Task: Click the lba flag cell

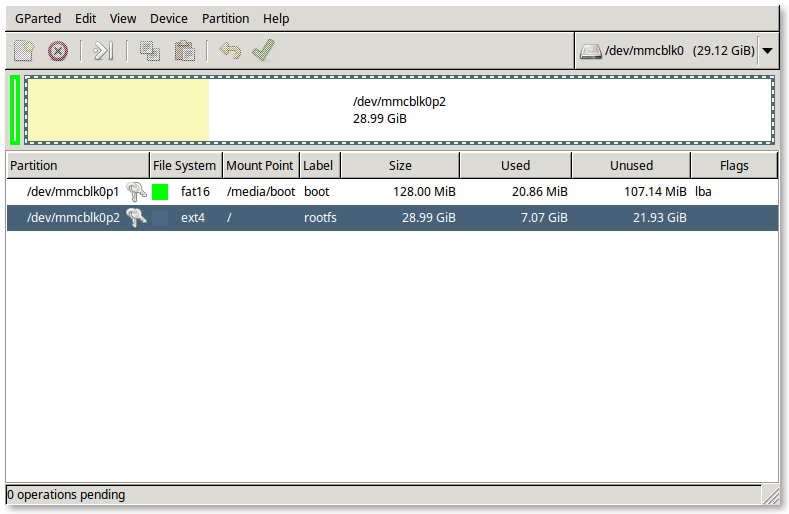Action: [x=703, y=192]
